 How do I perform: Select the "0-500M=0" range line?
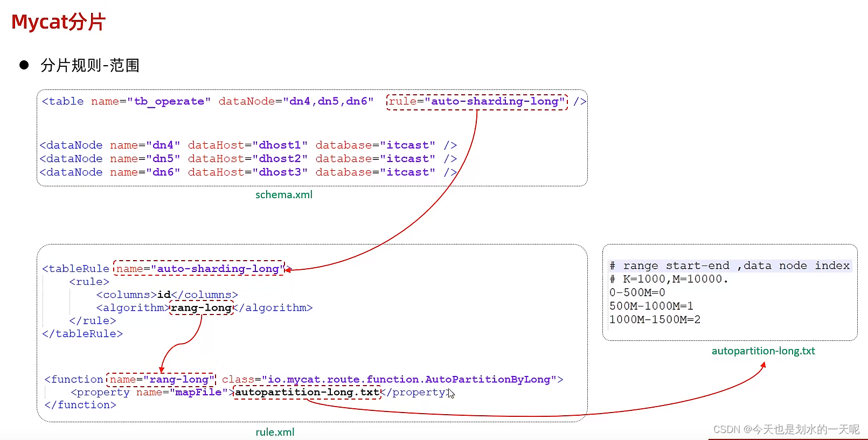tap(637, 292)
